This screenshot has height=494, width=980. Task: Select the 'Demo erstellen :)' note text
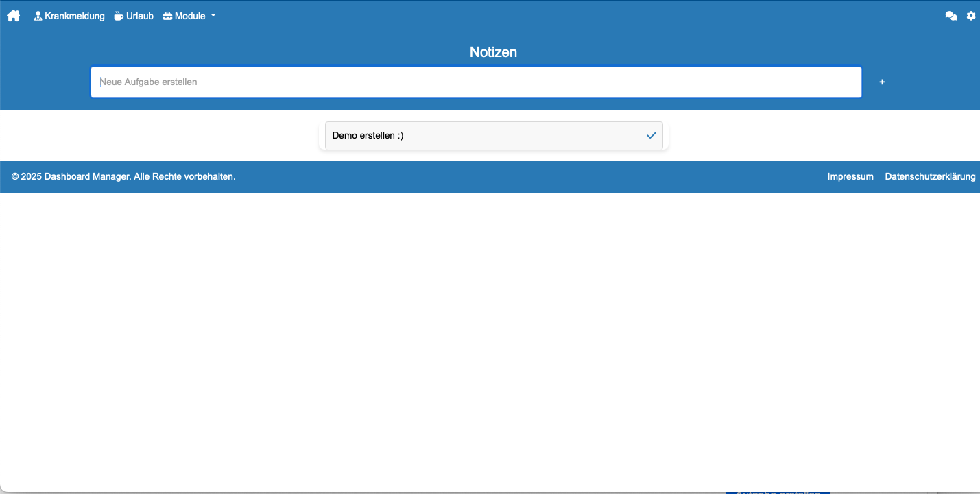(x=368, y=136)
